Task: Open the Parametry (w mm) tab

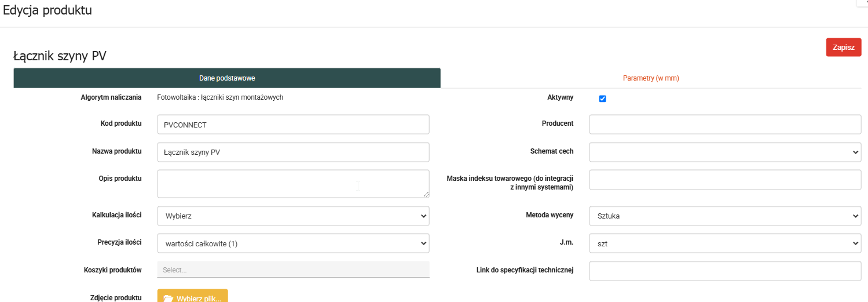Action: point(650,78)
